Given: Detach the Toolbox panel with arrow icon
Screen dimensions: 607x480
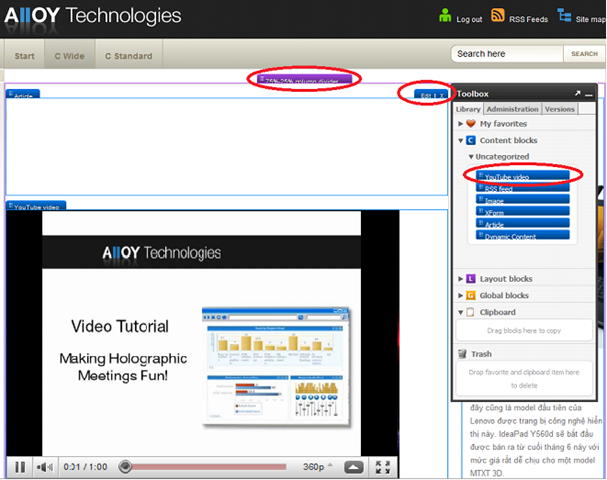Looking at the screenshot, I should (577, 94).
